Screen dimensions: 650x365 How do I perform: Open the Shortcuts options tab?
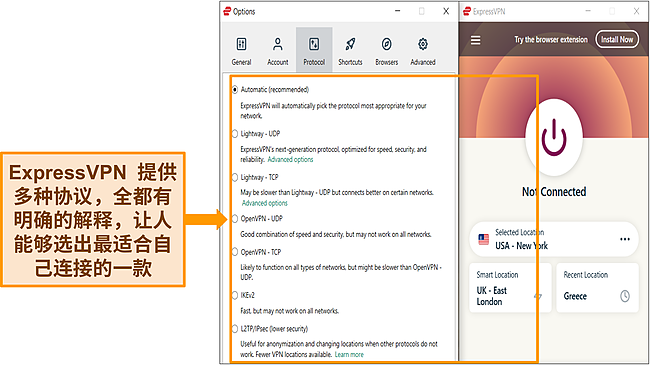[350, 51]
